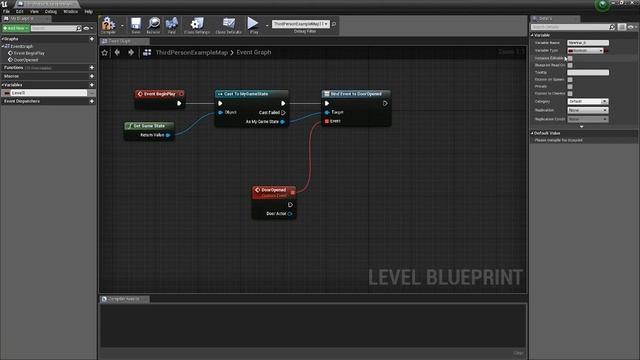Collapse the Default Value section
Image resolution: width=640 pixels, height=360 pixels.
click(x=532, y=133)
